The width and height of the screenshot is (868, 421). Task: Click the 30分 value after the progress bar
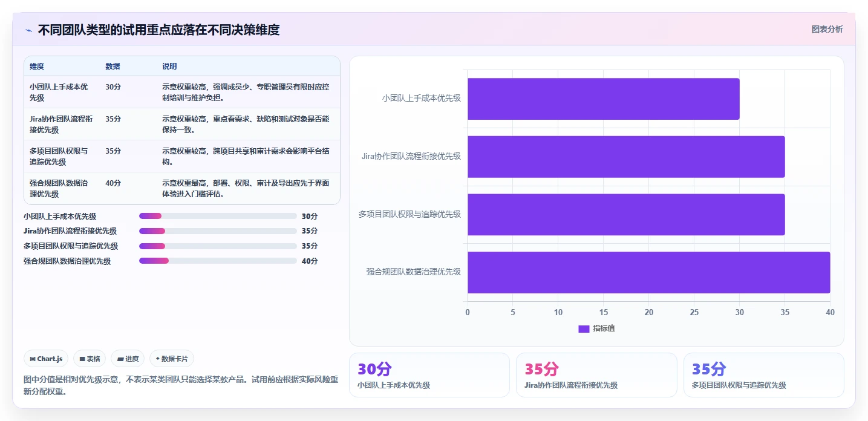309,217
